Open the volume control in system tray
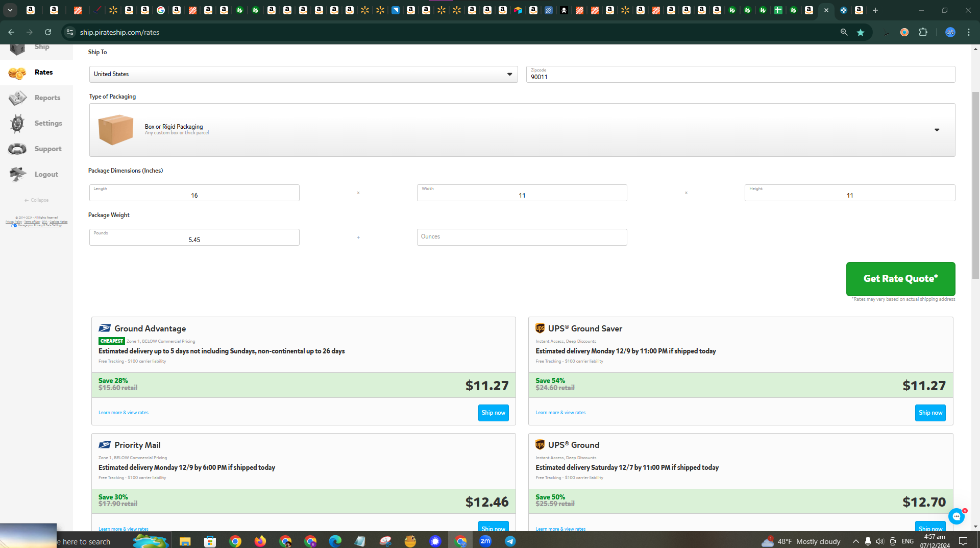Image resolution: width=980 pixels, height=548 pixels. [x=879, y=541]
